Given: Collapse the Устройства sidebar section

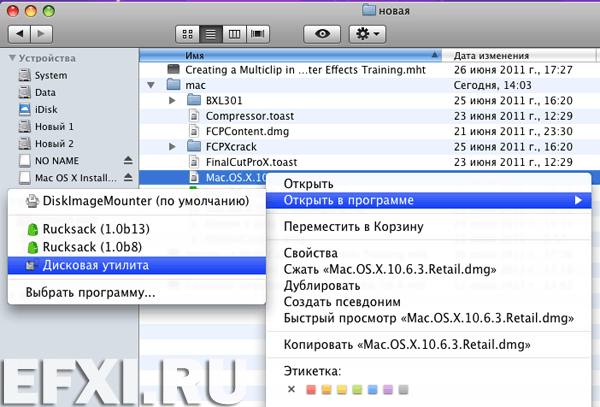Looking at the screenshot, I should [x=12, y=58].
